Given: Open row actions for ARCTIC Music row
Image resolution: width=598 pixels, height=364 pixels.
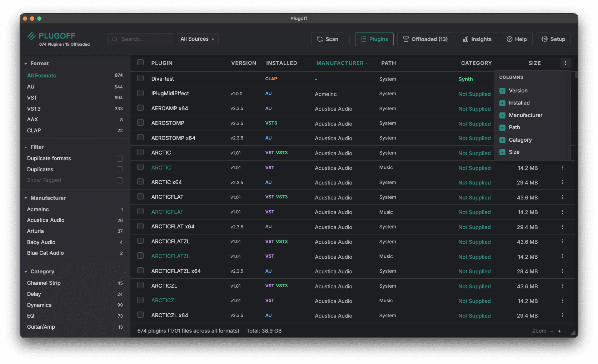Looking at the screenshot, I should pos(562,168).
